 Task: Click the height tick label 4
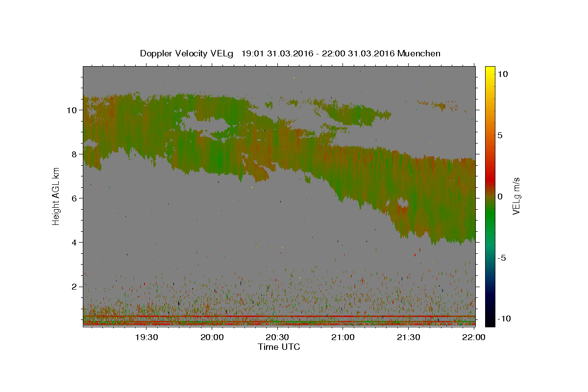pyautogui.click(x=74, y=243)
